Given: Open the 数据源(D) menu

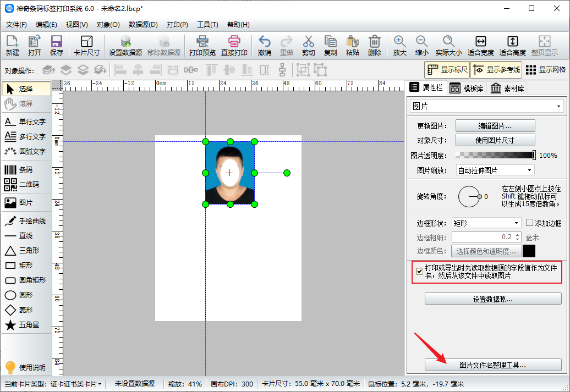Looking at the screenshot, I should click(x=143, y=25).
